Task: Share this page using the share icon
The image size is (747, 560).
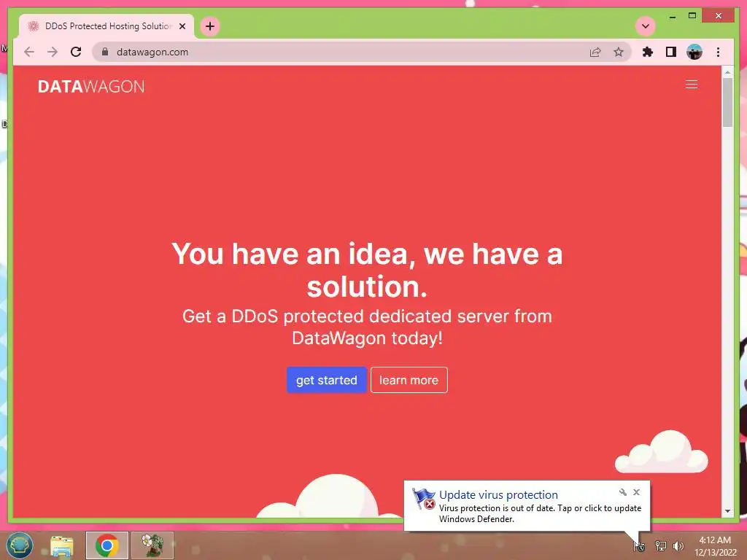Action: coord(595,52)
